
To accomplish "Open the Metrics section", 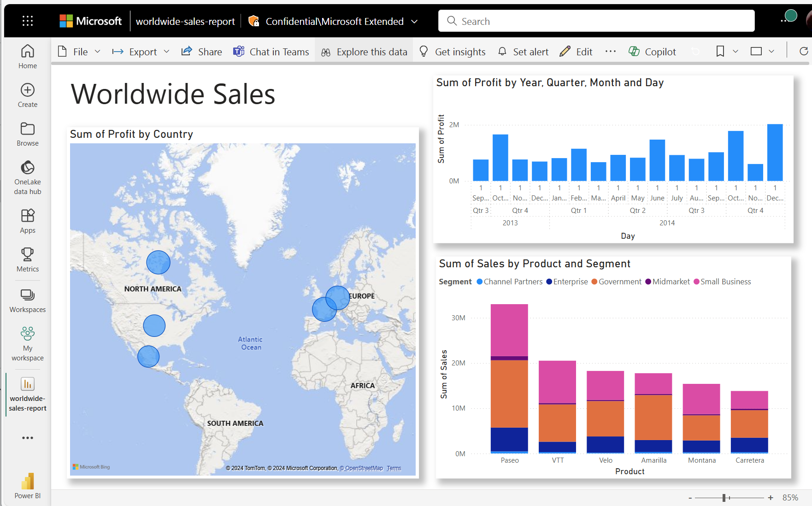I will pos(27,259).
